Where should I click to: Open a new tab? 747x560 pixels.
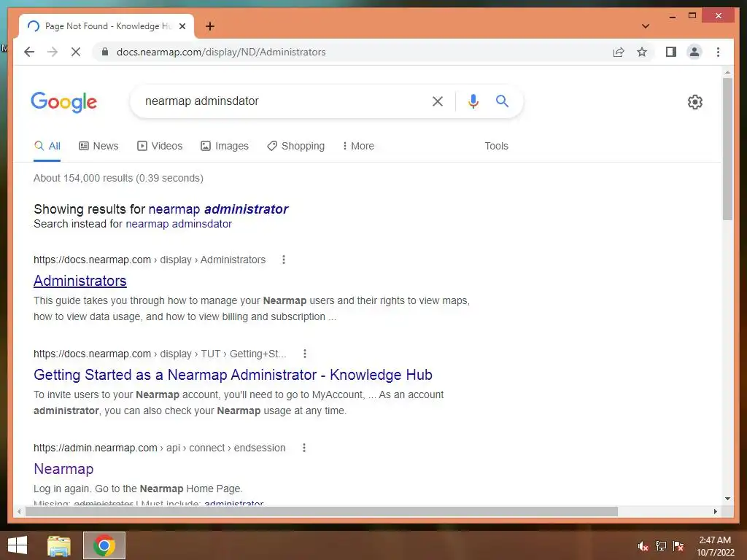coord(210,26)
